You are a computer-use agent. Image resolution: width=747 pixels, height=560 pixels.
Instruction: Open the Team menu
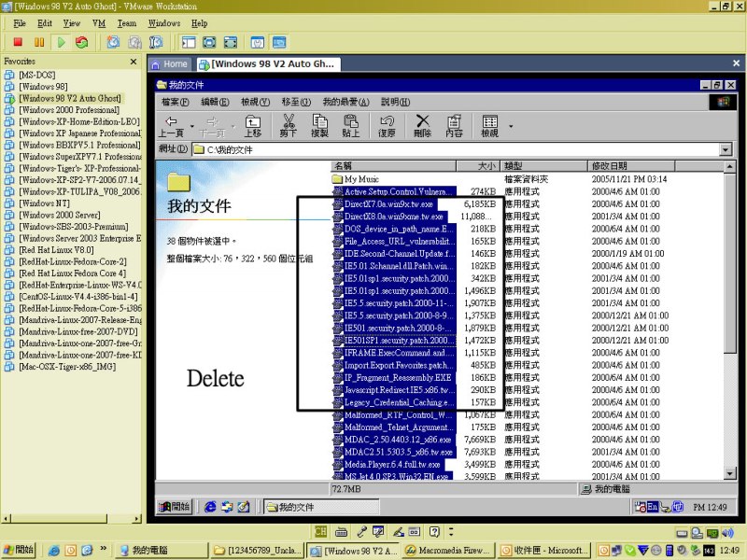pyautogui.click(x=127, y=23)
